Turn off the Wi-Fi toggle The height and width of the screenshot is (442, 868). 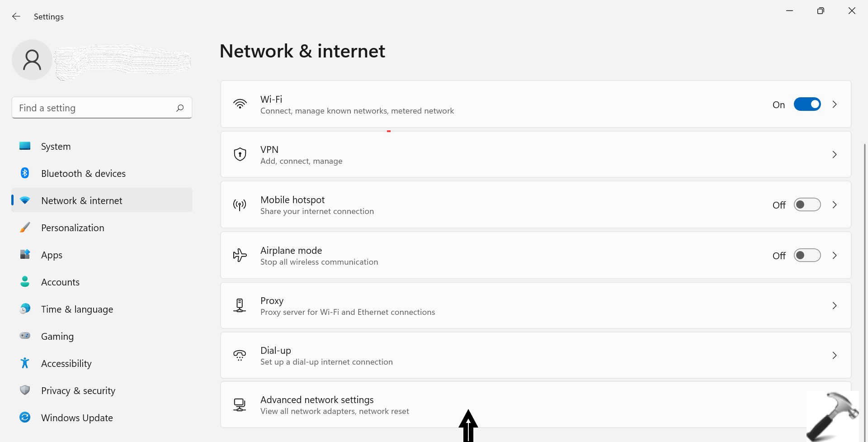(807, 105)
